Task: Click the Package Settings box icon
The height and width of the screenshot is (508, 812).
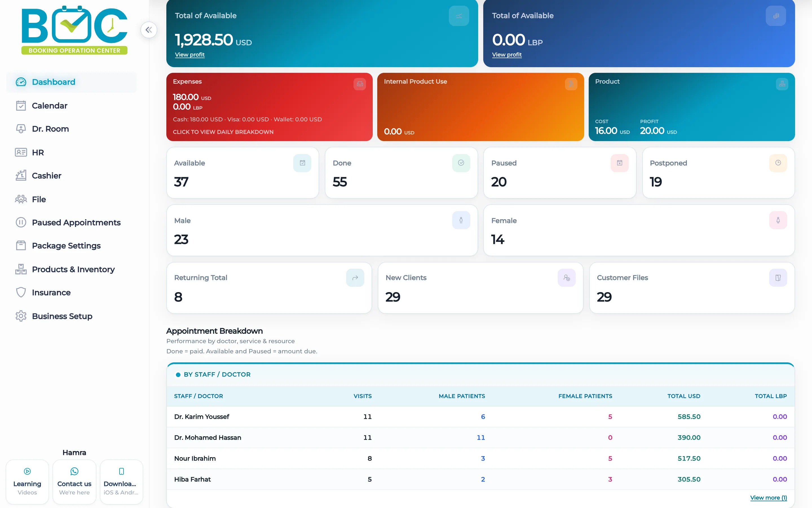Action: click(x=21, y=246)
